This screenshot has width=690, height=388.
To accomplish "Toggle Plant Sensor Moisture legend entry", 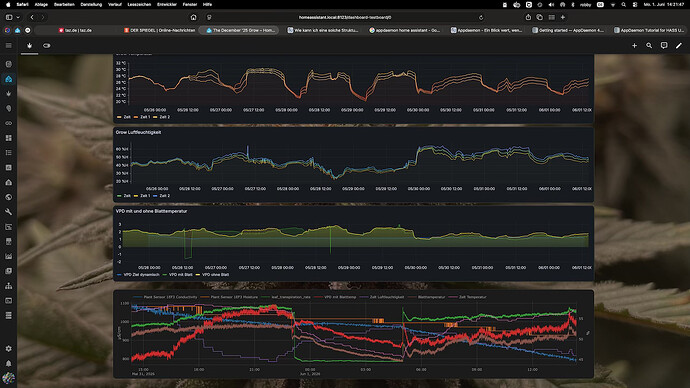I will pyautogui.click(x=230, y=297).
